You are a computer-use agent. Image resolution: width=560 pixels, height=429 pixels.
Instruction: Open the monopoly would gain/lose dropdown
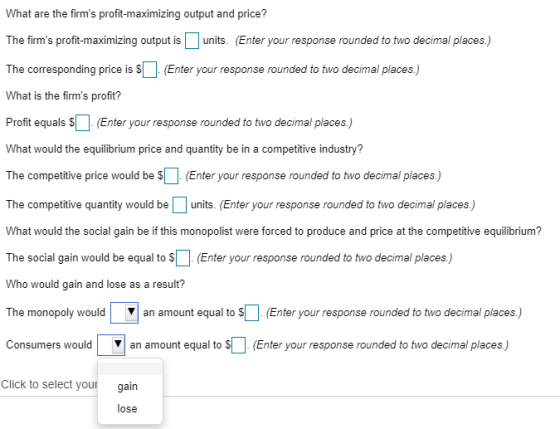124,313
